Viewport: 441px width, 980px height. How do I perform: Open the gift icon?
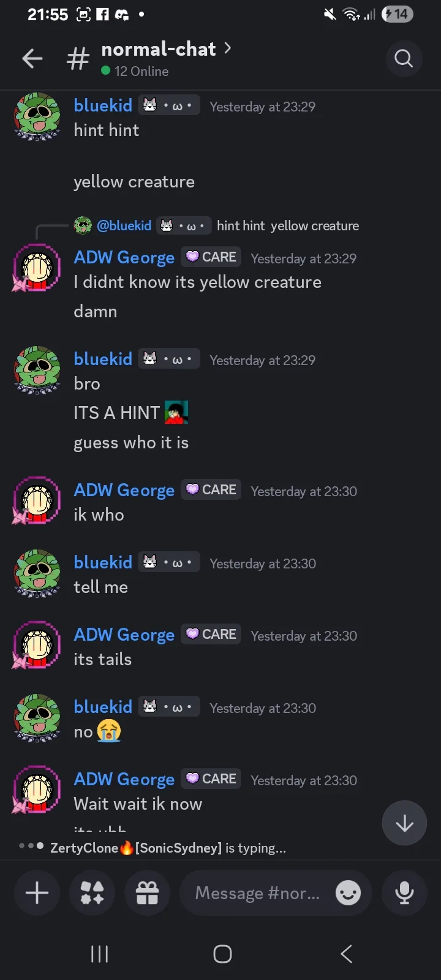tap(147, 893)
